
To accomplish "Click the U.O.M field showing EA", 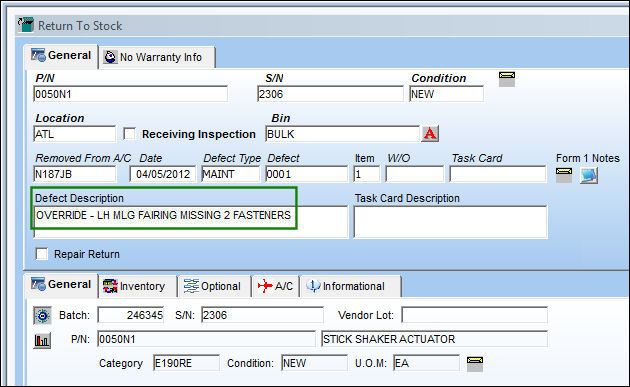I will pyautogui.click(x=426, y=363).
